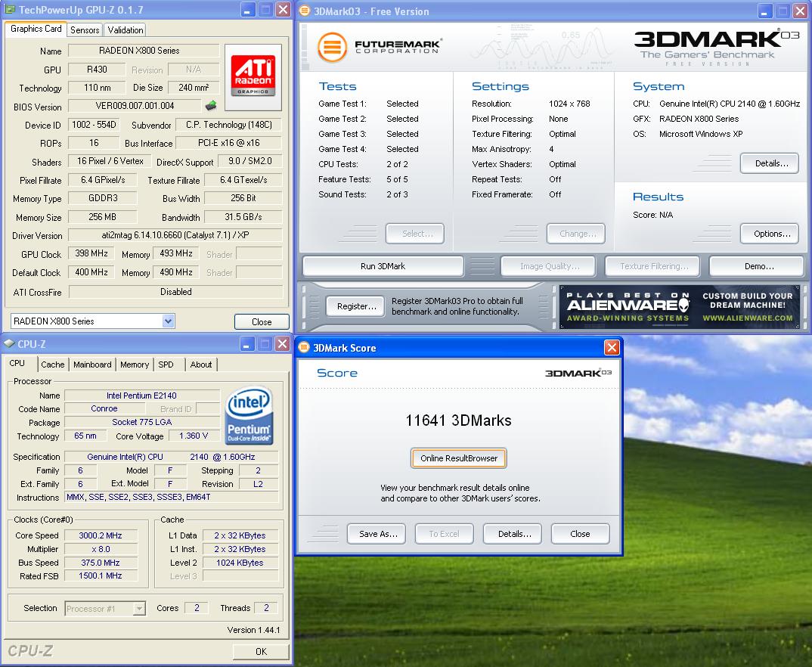Click the Select button under Tests
This screenshot has width=812, height=667.
click(415, 234)
